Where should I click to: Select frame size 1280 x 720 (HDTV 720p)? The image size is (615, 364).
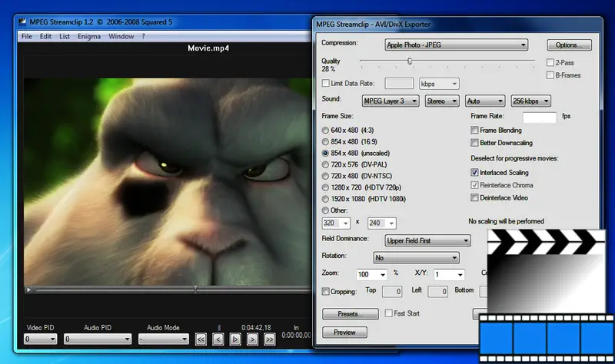point(325,187)
